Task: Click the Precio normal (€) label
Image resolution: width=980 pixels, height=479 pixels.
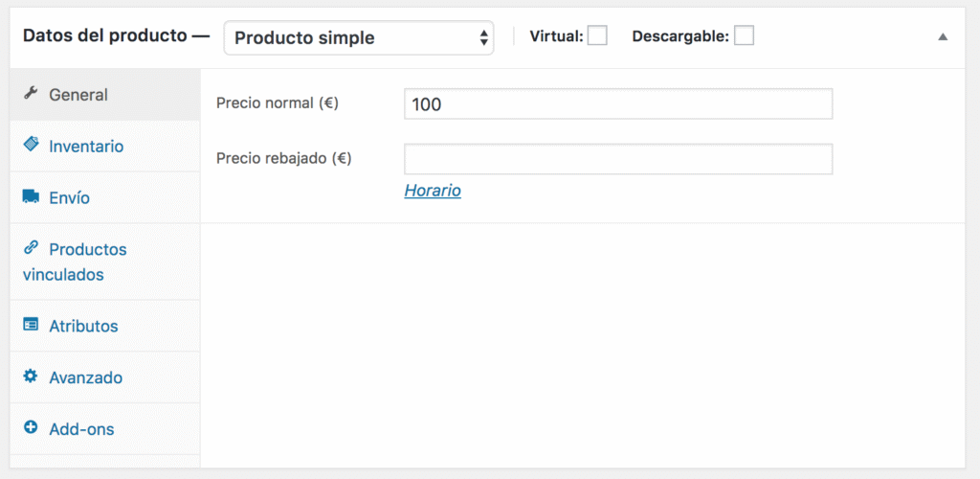Action: pos(278,103)
